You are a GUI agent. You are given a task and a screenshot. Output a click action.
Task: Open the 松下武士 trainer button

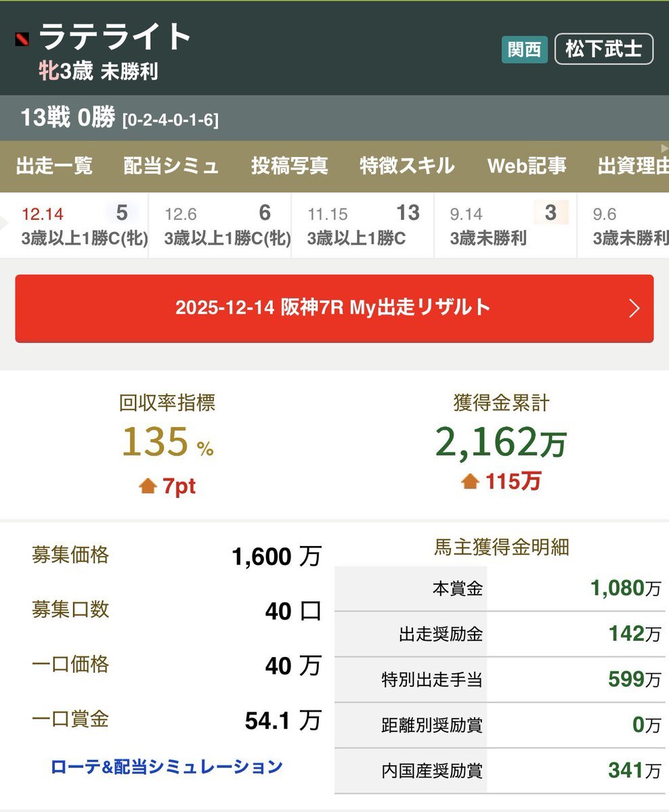(x=604, y=49)
